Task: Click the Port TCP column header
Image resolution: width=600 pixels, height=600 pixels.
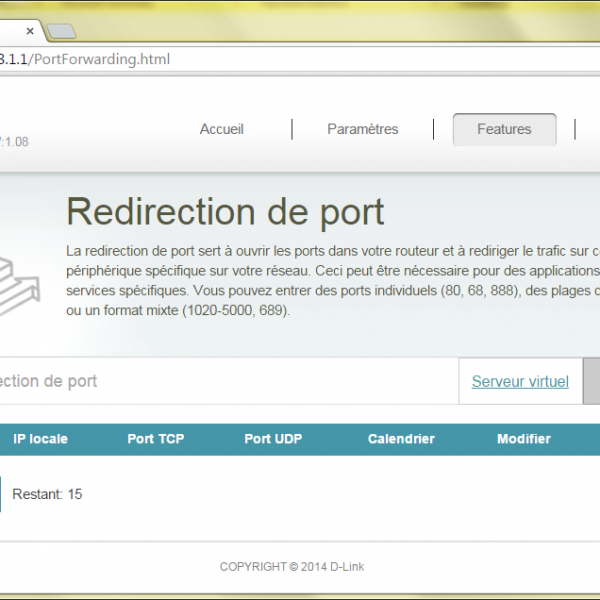Action: point(156,439)
